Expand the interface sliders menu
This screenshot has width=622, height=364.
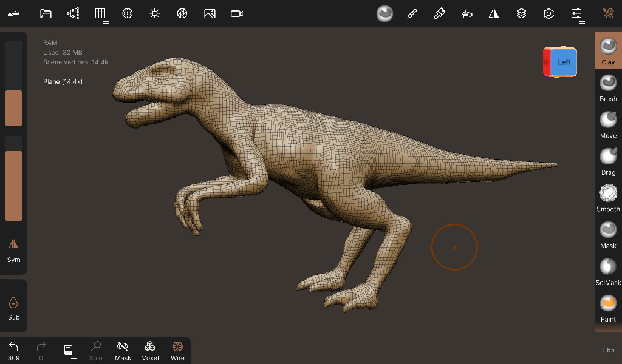[x=576, y=15]
